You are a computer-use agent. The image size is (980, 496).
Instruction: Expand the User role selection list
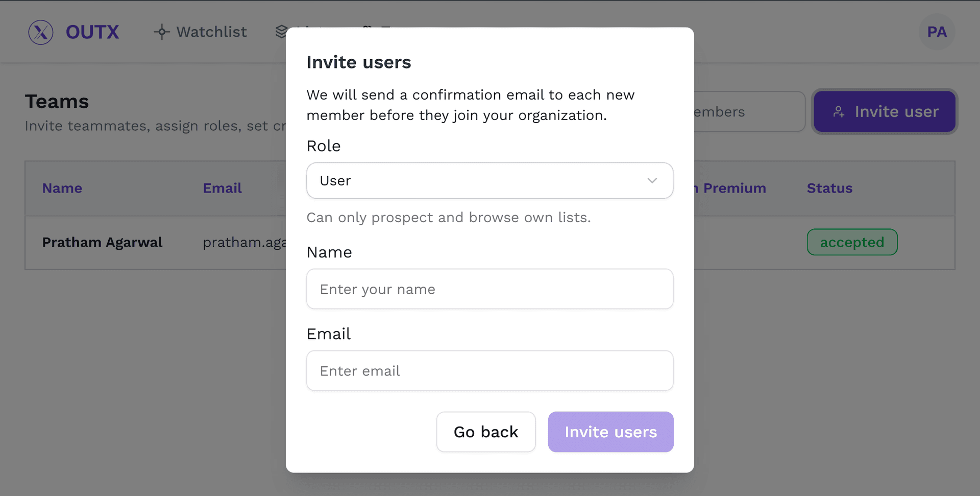coord(489,180)
